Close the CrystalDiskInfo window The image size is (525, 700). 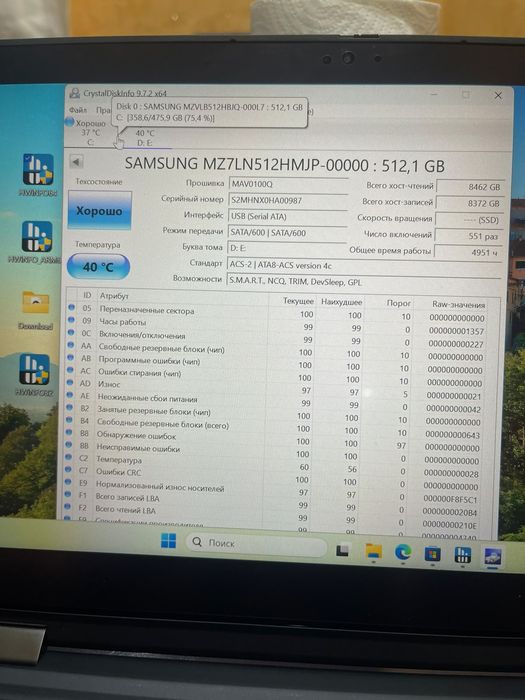498,95
